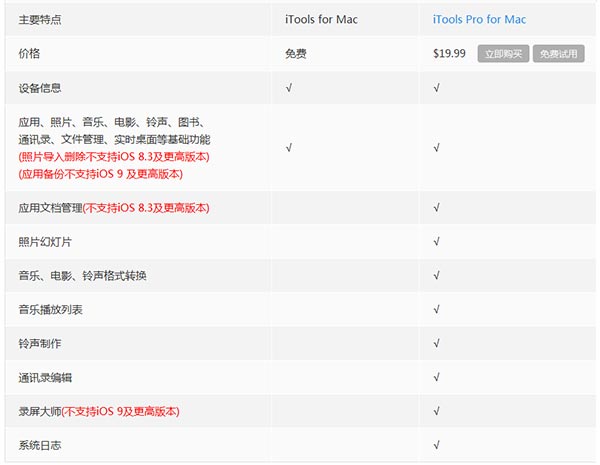Select the 主要特点 header cell
Image resolution: width=600 pixels, height=465 pixels.
click(x=40, y=19)
